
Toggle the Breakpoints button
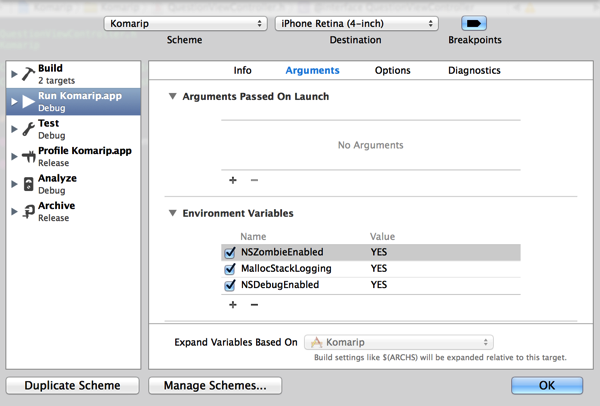click(474, 24)
